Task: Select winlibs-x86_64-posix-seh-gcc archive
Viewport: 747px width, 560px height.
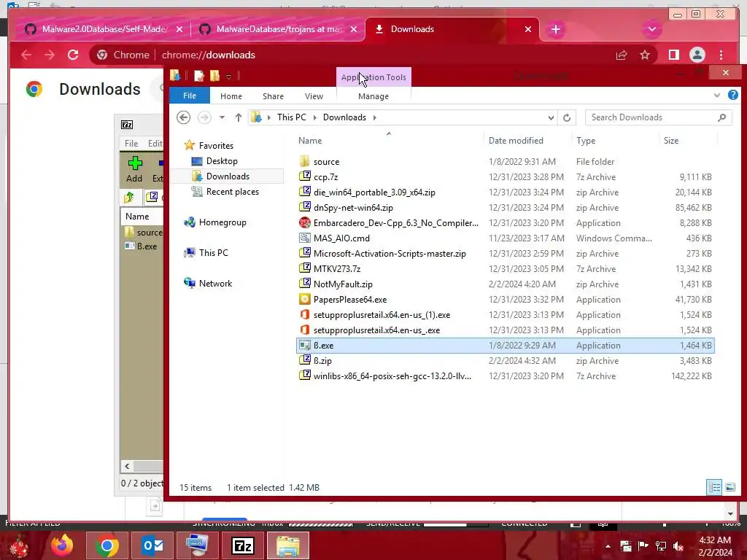Action: point(392,376)
